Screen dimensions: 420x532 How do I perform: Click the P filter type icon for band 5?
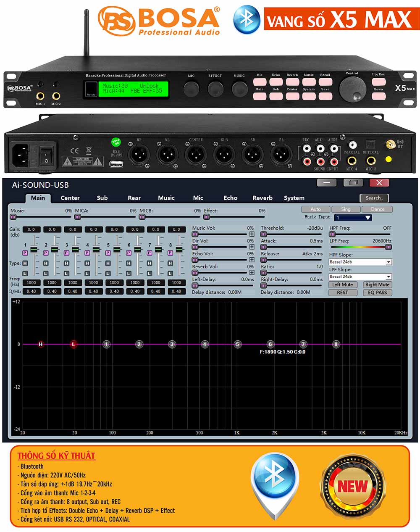(x=108, y=253)
